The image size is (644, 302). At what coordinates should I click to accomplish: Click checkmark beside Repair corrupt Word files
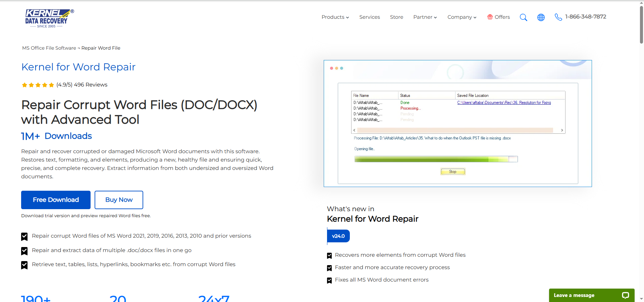click(24, 237)
